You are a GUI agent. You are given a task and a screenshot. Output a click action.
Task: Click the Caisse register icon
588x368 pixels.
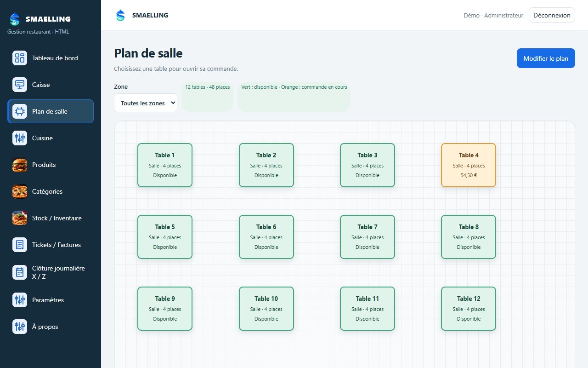20,85
